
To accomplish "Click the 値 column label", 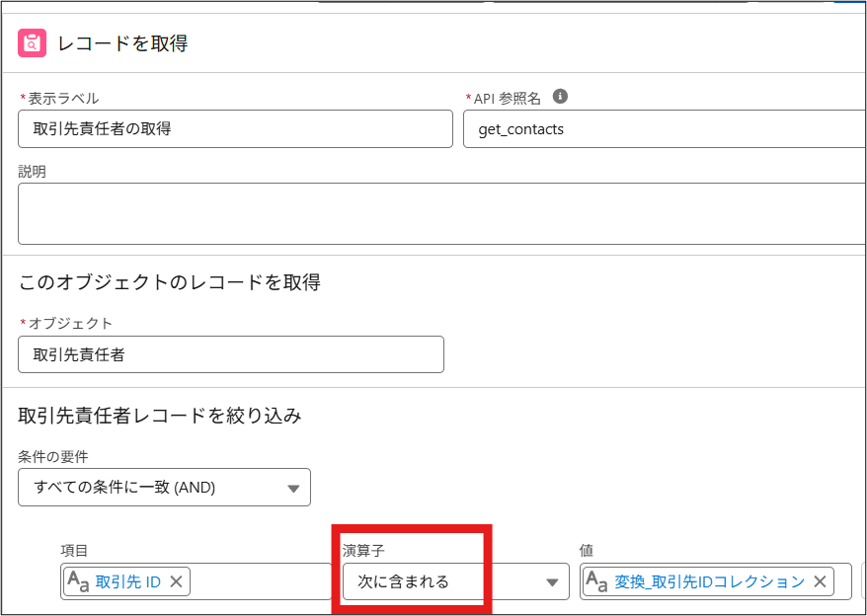I will coord(587,550).
